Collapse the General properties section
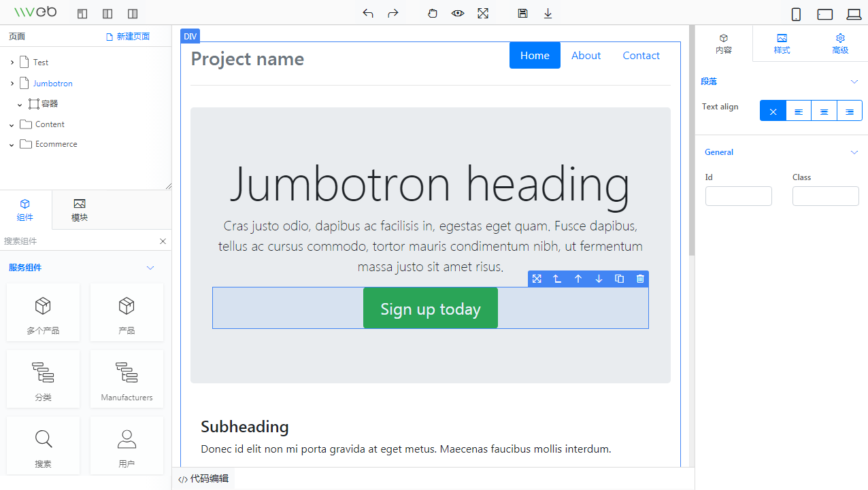This screenshot has width=868, height=490. (x=854, y=152)
